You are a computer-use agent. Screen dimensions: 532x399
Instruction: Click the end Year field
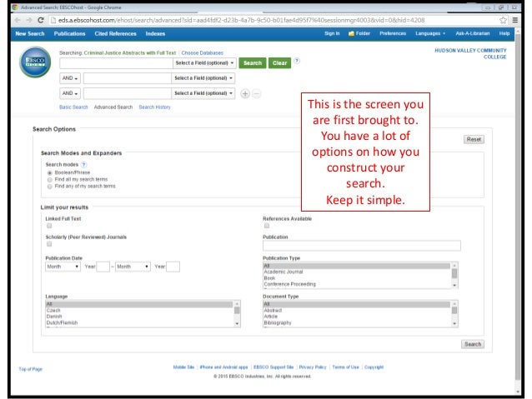[x=173, y=267]
